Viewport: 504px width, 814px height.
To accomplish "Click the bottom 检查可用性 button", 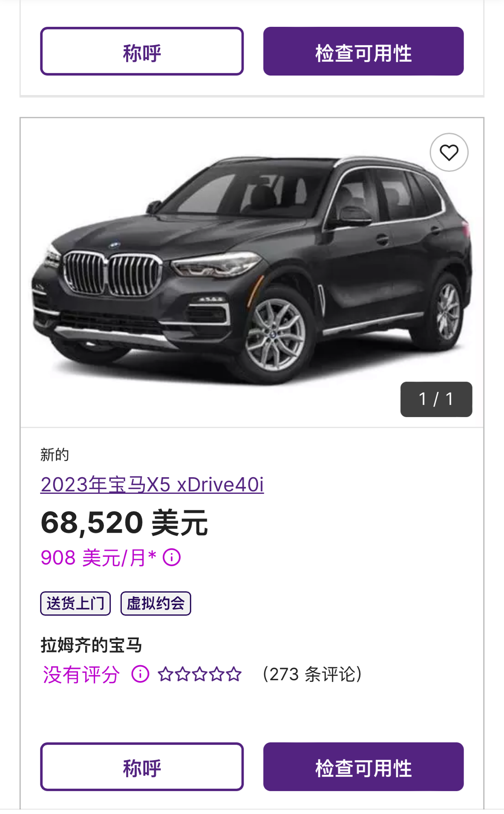I will (x=363, y=767).
